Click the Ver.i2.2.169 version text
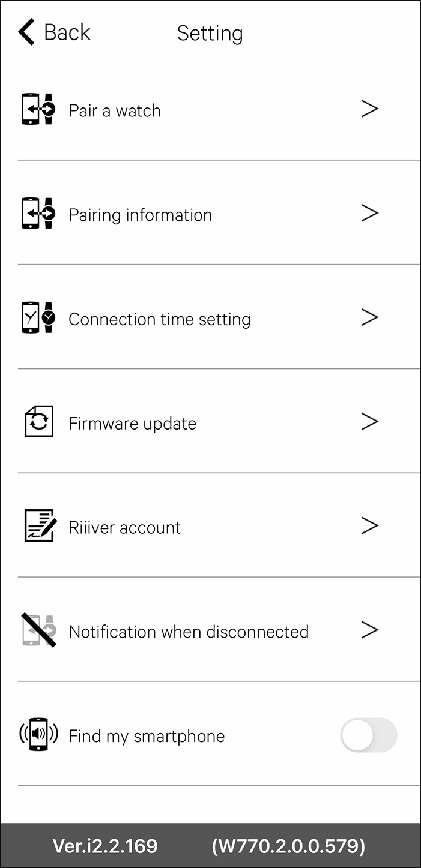Viewport: 421px width, 868px height. pos(105,846)
